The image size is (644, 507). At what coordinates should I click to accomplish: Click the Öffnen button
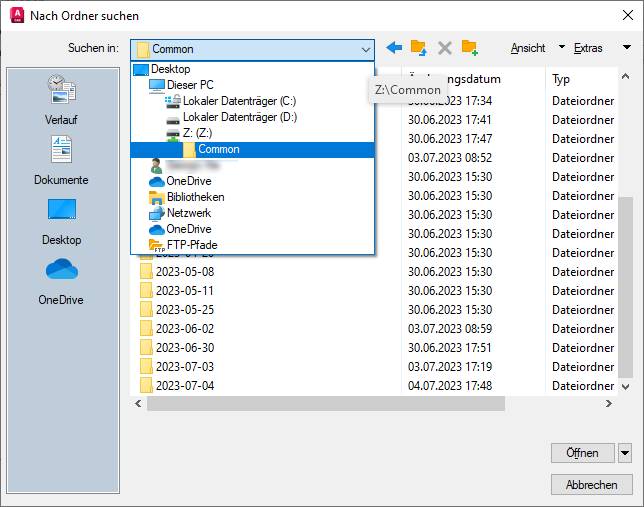pos(583,453)
